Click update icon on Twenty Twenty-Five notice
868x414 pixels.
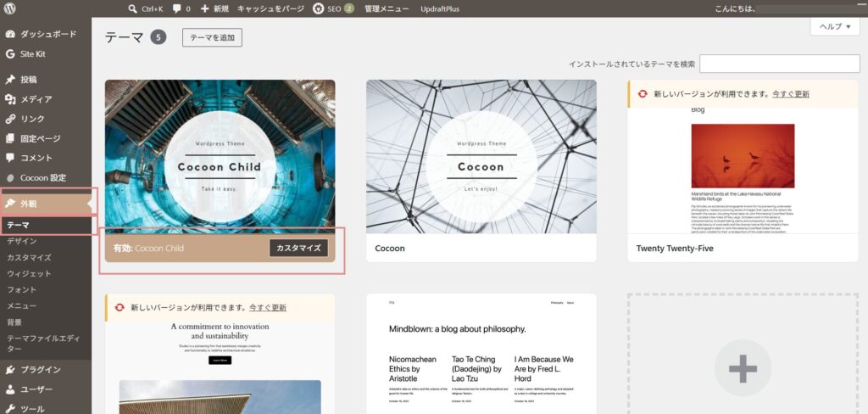[643, 94]
